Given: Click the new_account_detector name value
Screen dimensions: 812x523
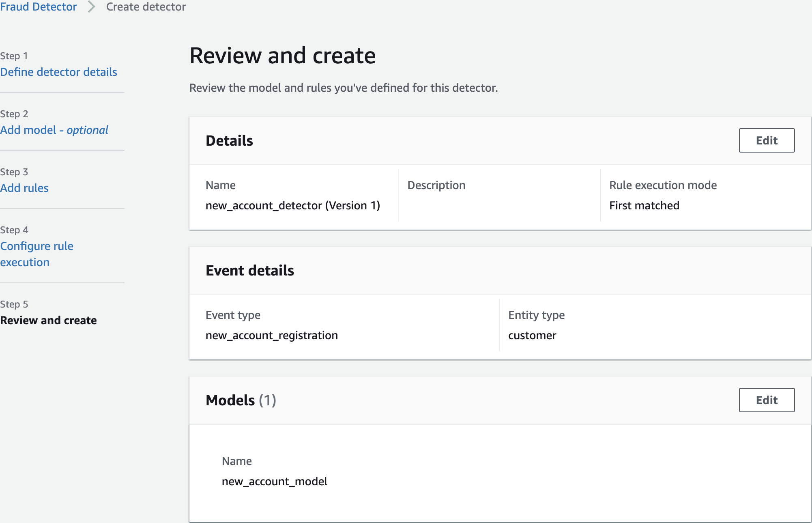Looking at the screenshot, I should click(x=292, y=205).
